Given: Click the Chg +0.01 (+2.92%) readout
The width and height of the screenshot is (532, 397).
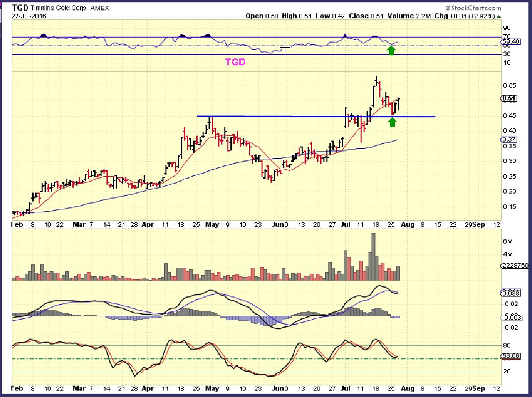Looking at the screenshot, I should pos(465,16).
